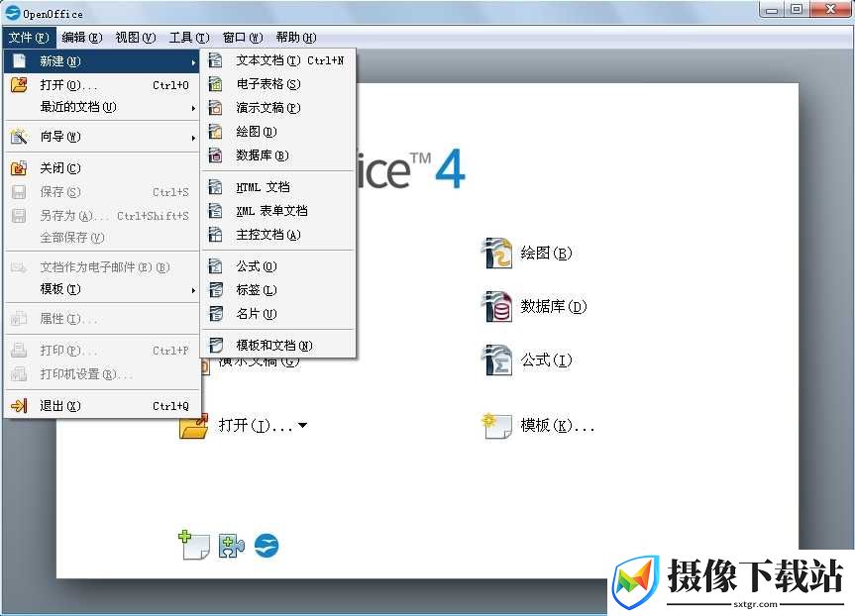Open the dropdown arrow next to 打开(I)...
Image resolution: width=855 pixels, height=616 pixels.
(302, 425)
